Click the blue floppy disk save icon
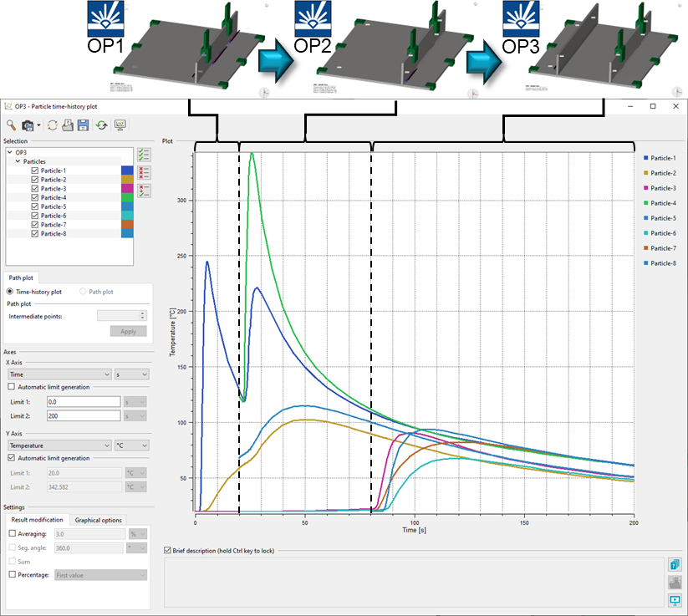The height and width of the screenshot is (616, 688). tap(83, 125)
